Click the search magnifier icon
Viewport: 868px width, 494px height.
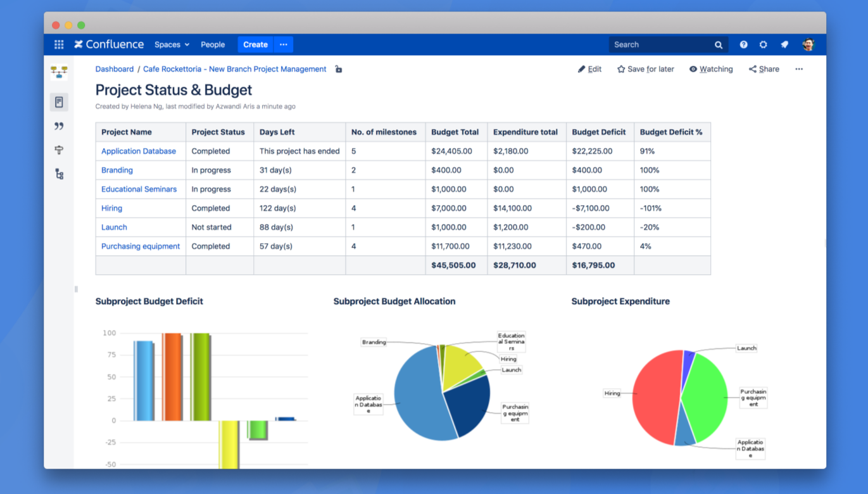click(719, 45)
